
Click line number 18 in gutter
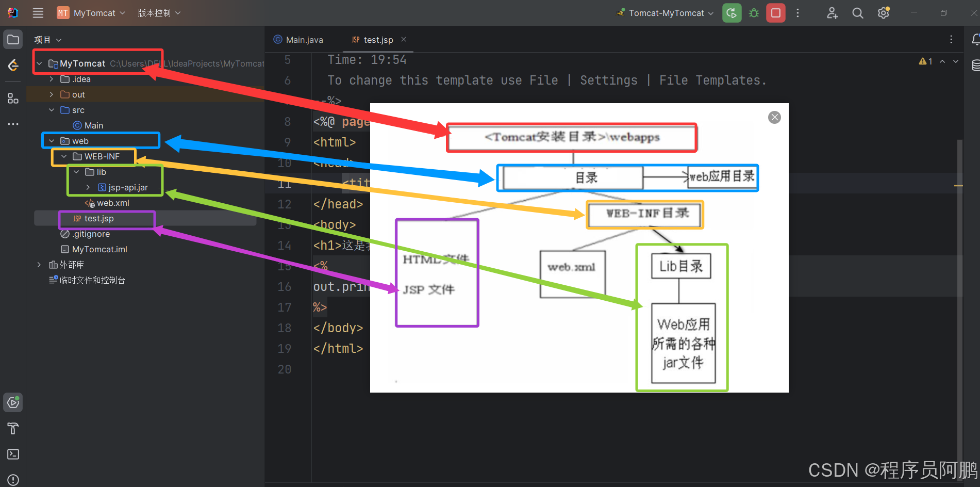(x=285, y=328)
